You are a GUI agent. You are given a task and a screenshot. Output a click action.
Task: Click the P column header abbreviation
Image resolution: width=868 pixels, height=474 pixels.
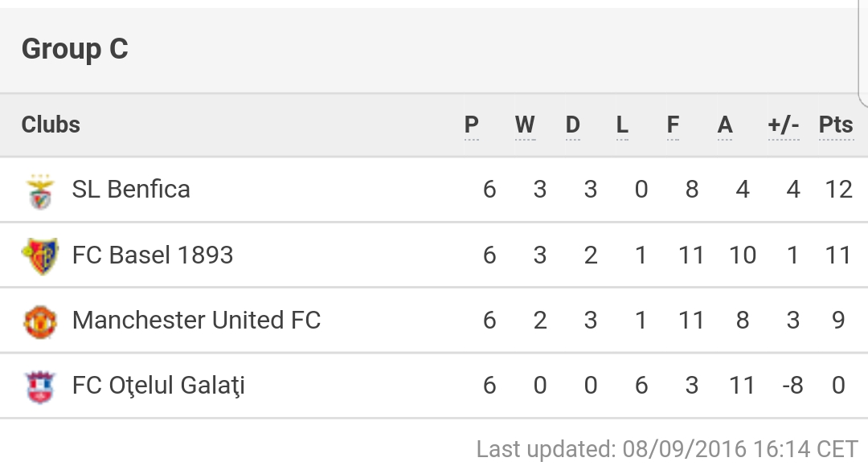click(x=472, y=125)
